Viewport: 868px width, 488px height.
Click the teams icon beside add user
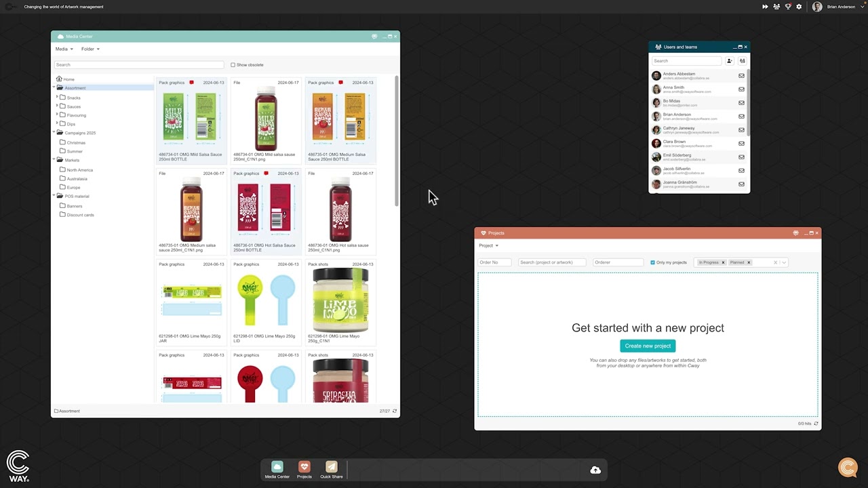pyautogui.click(x=742, y=61)
